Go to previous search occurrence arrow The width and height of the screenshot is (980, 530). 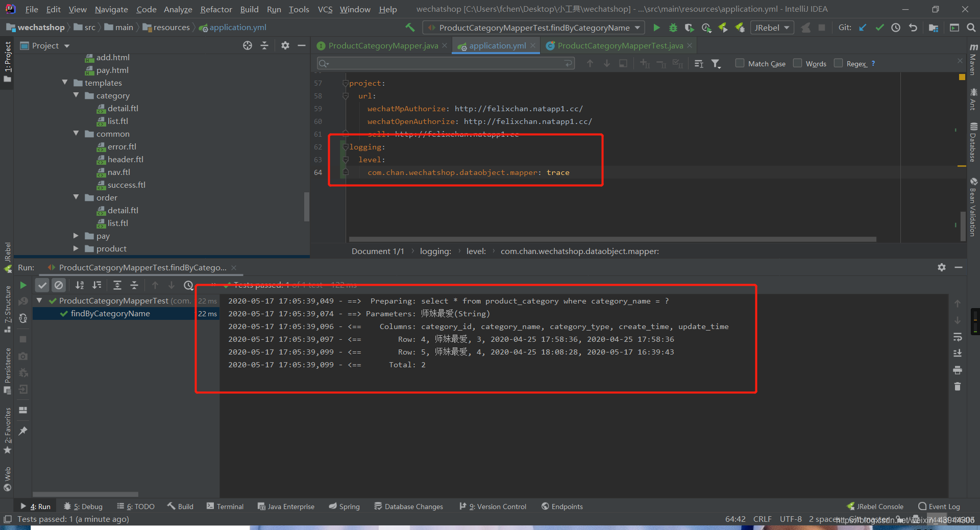coord(590,63)
